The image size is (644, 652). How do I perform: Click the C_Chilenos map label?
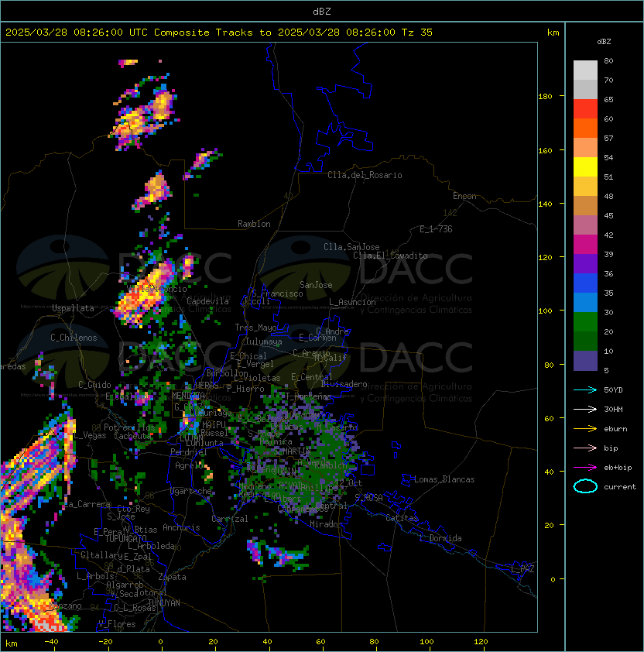[74, 338]
